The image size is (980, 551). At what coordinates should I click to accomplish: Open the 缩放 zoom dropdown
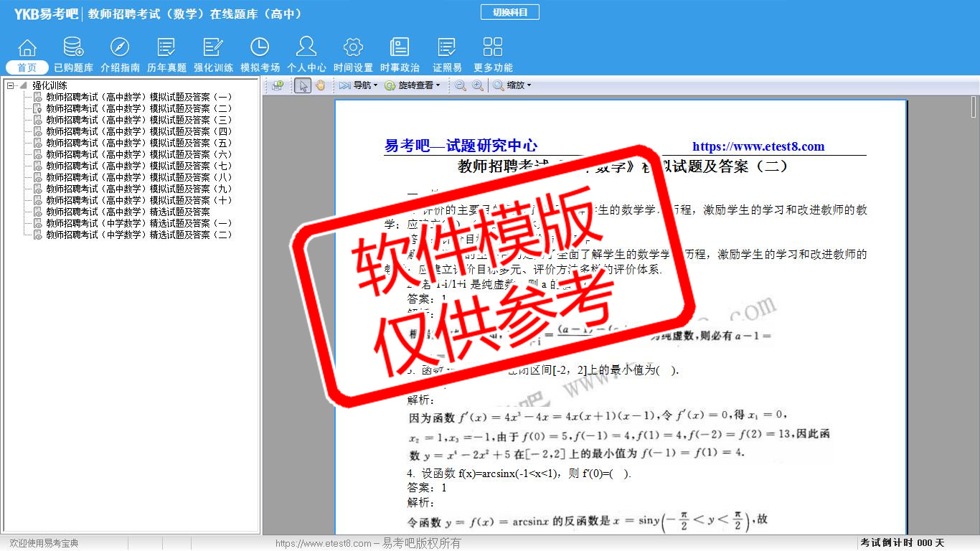(512, 85)
